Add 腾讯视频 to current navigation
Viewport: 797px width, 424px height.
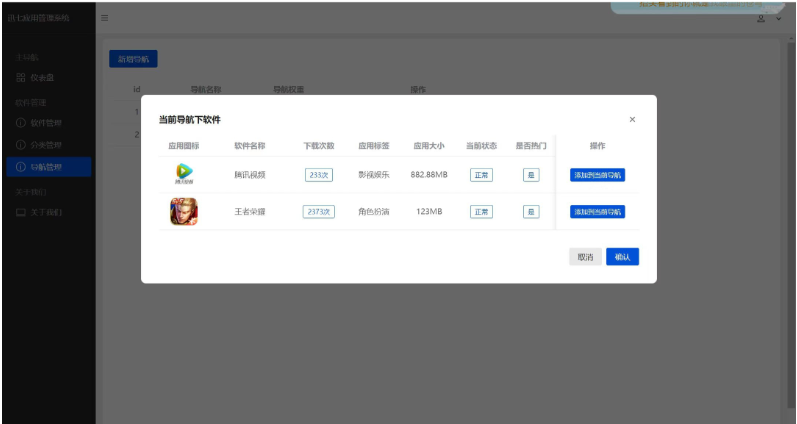pos(597,175)
